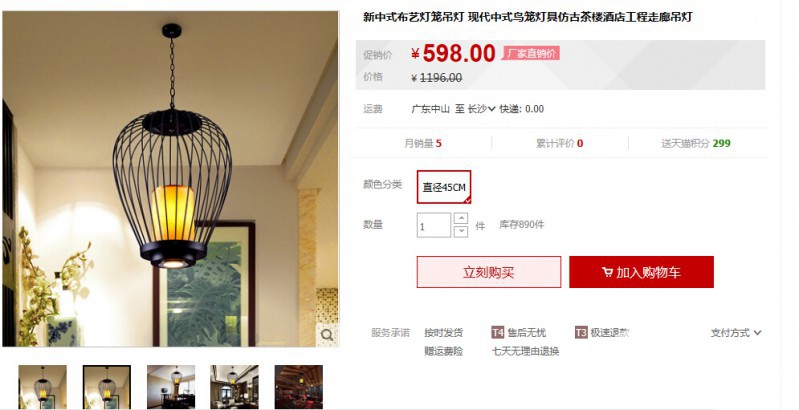
Task: Click the T4 售后无忧 service icon
Action: [497, 333]
